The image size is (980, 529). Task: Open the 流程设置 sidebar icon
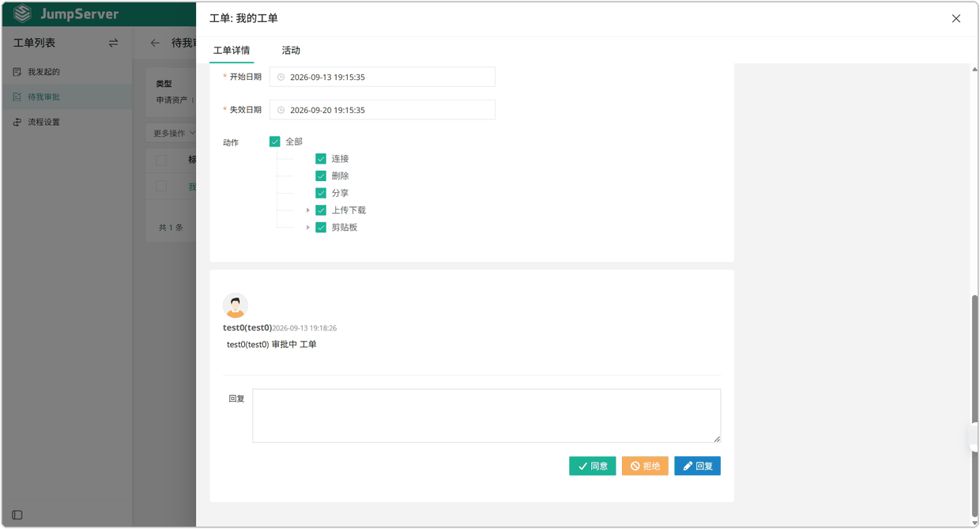click(17, 123)
